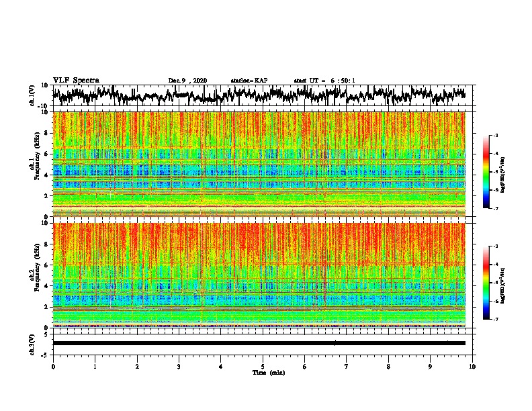Image resolution: width=532 pixels, height=411 pixels.
Task: Click time axis tick label '6'
Action: pyautogui.click(x=305, y=367)
